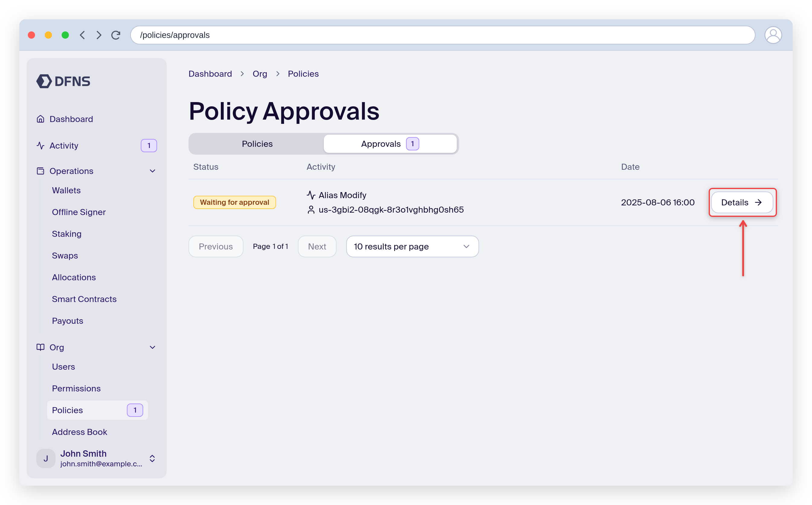This screenshot has height=505, width=812.
Task: Click the browser back arrow
Action: [82, 35]
